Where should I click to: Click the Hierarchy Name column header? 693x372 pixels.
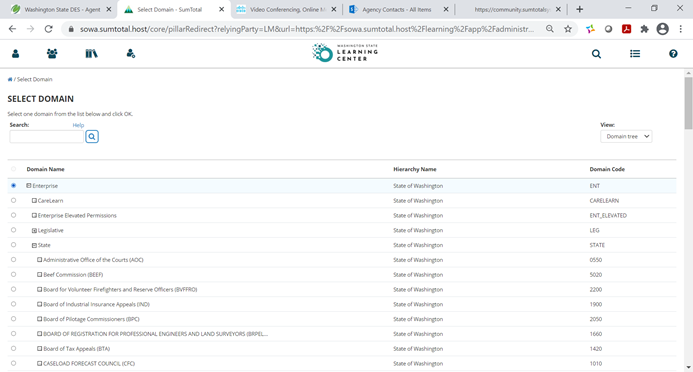pos(415,169)
